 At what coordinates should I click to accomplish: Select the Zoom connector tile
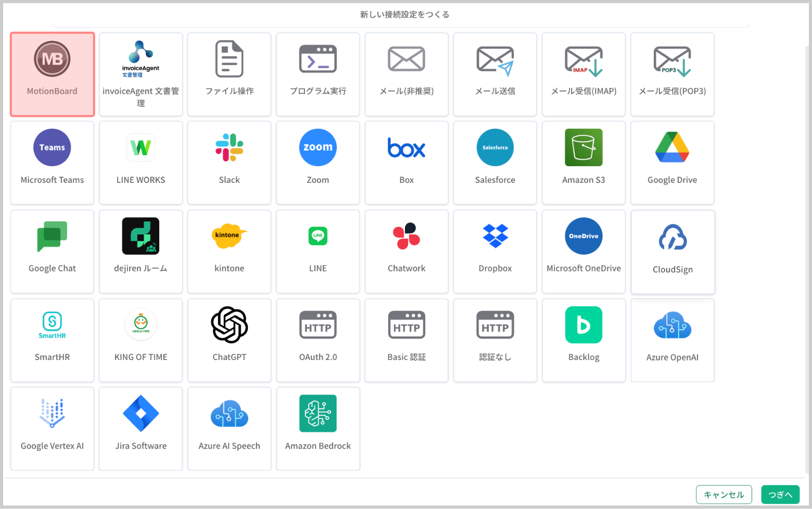pos(318,163)
